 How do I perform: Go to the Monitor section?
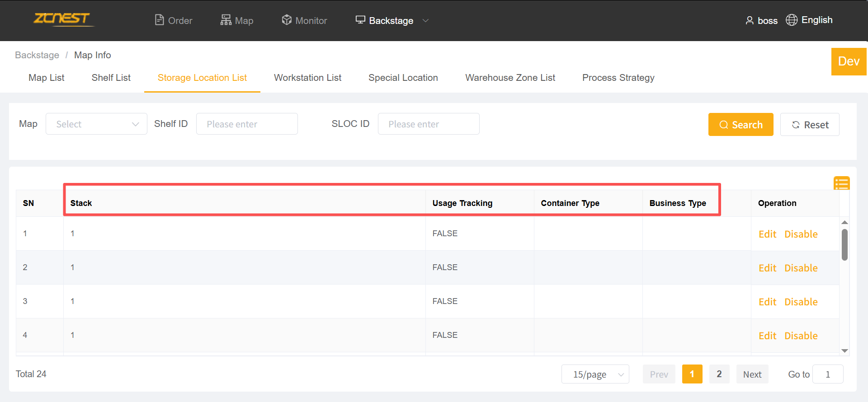[304, 20]
